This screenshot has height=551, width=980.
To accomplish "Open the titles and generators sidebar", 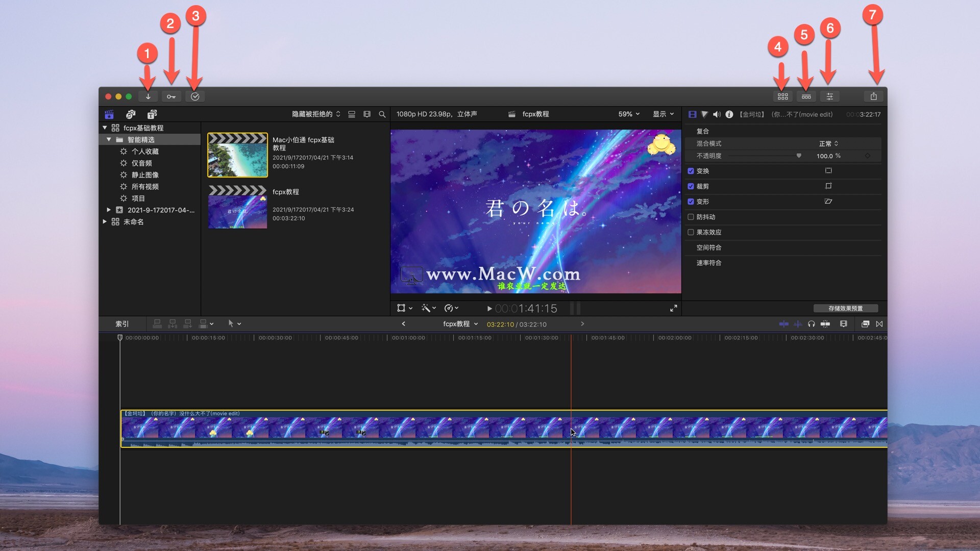I will (152, 114).
